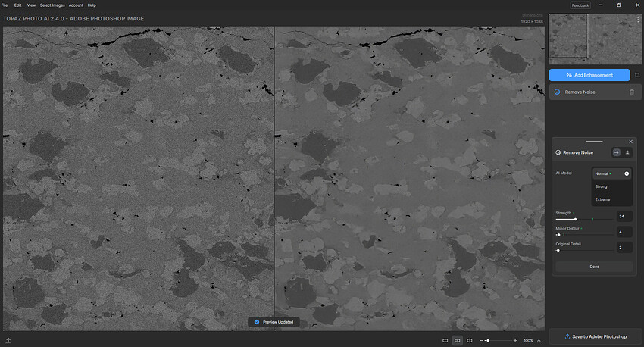Image resolution: width=644 pixels, height=347 pixels.
Task: Select the subject-only mode in Remove Noise panel
Action: [x=627, y=152]
